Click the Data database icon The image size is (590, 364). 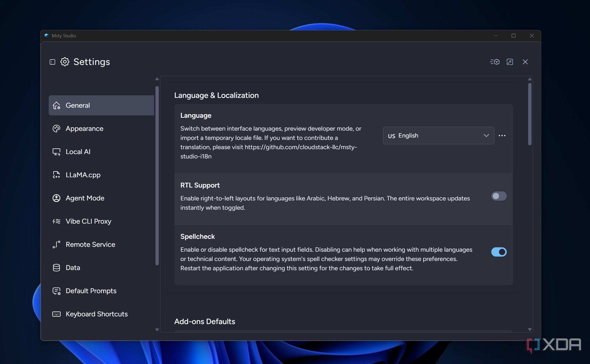point(56,268)
